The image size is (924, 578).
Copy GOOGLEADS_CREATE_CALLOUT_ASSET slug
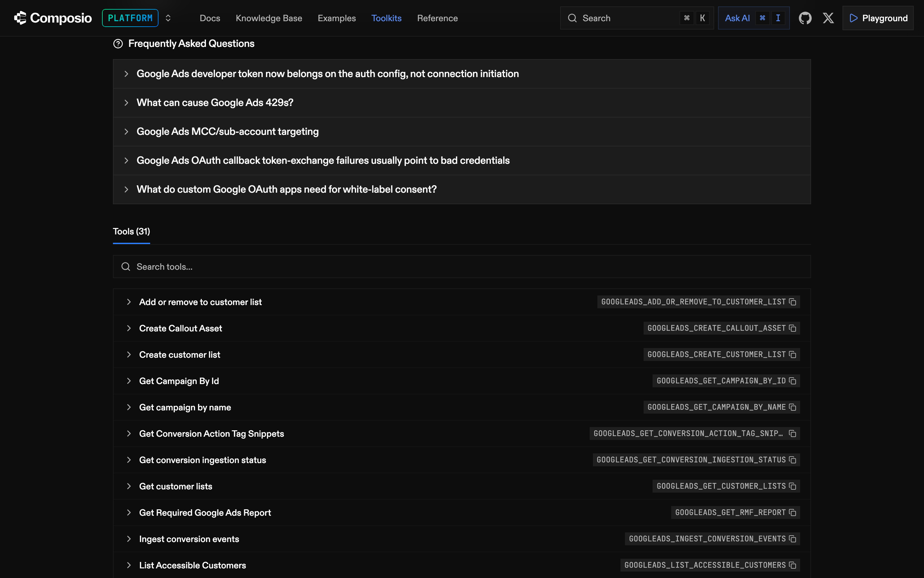click(x=793, y=328)
